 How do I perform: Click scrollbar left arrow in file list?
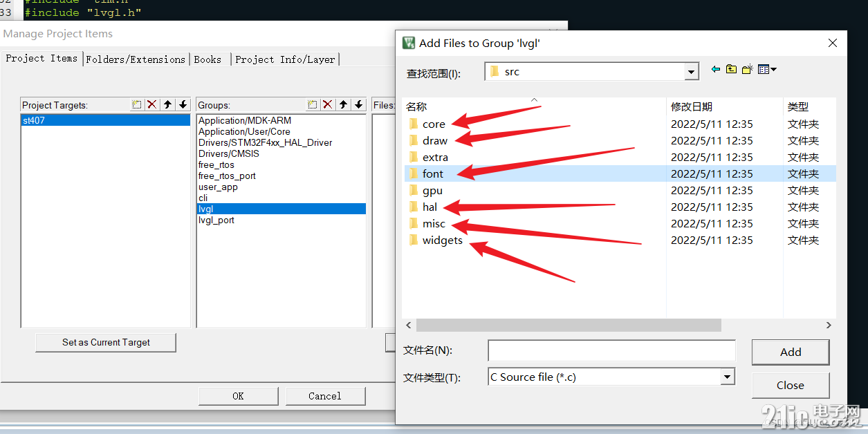[x=409, y=325]
